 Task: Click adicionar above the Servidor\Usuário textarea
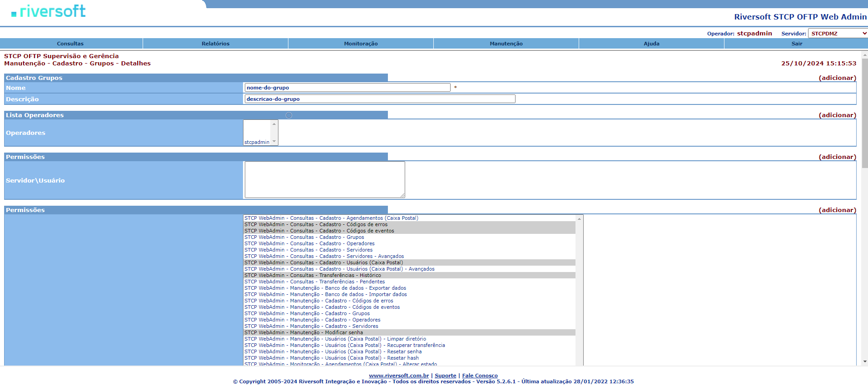(x=837, y=157)
